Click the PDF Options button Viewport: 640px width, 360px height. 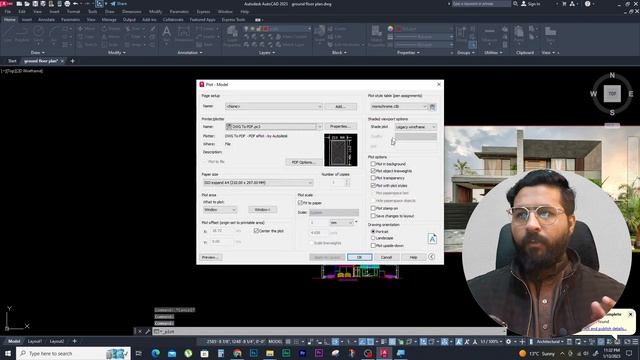(303, 162)
